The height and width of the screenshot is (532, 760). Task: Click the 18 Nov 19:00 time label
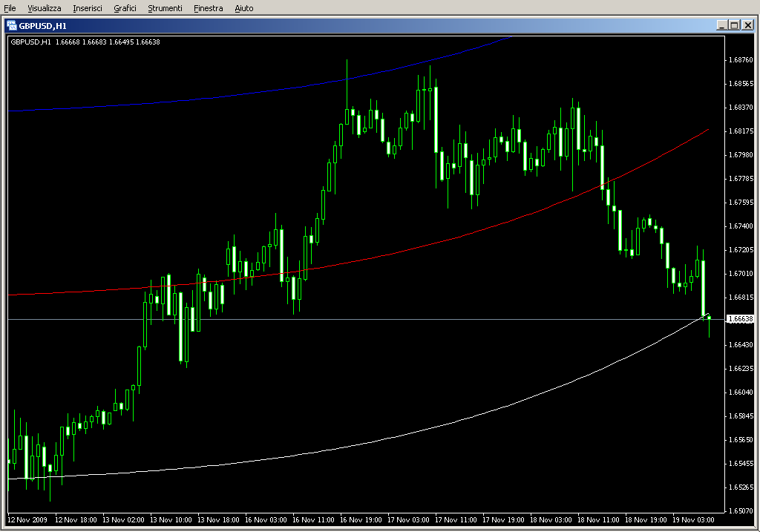pos(646,520)
